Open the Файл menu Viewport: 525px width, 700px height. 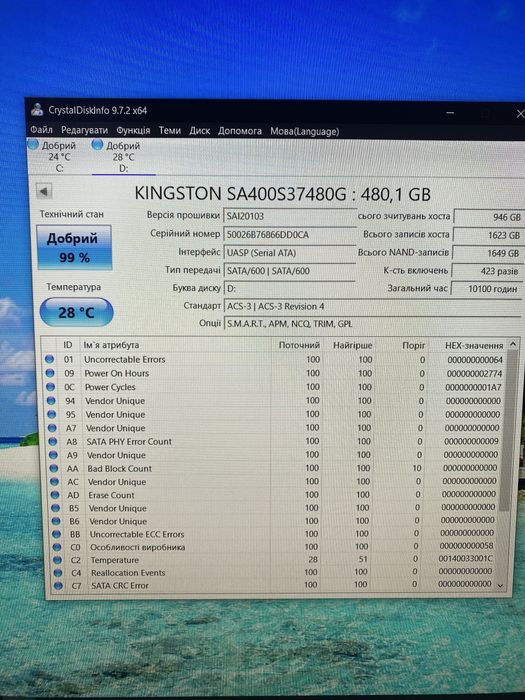click(x=41, y=130)
